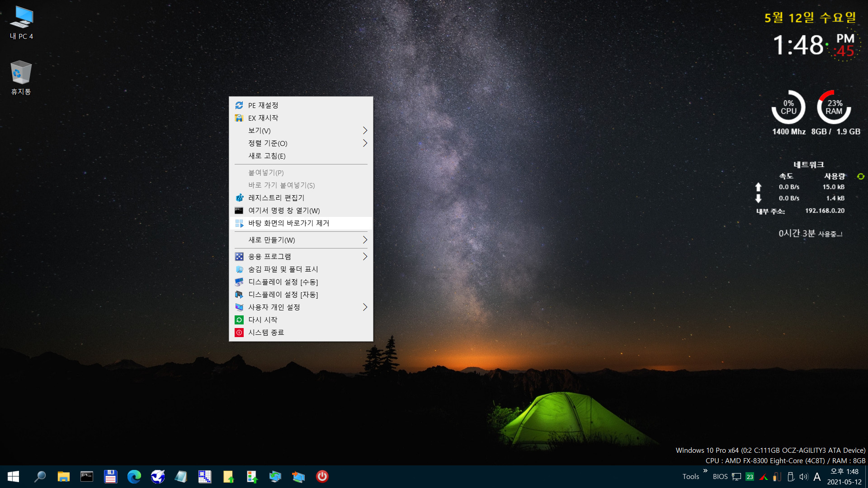Click the colored list with green arrow icon

pos(252,477)
